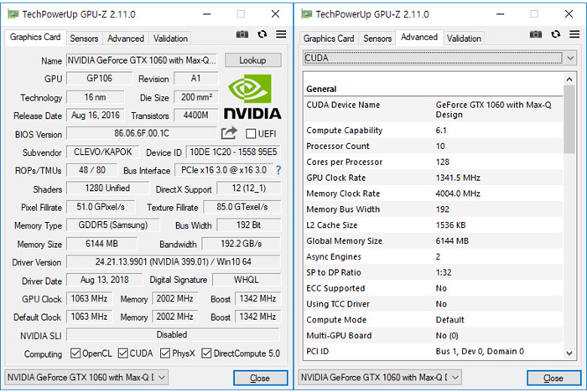The width and height of the screenshot is (587, 392).
Task: Click the refresh icon in right window
Action: [555, 34]
